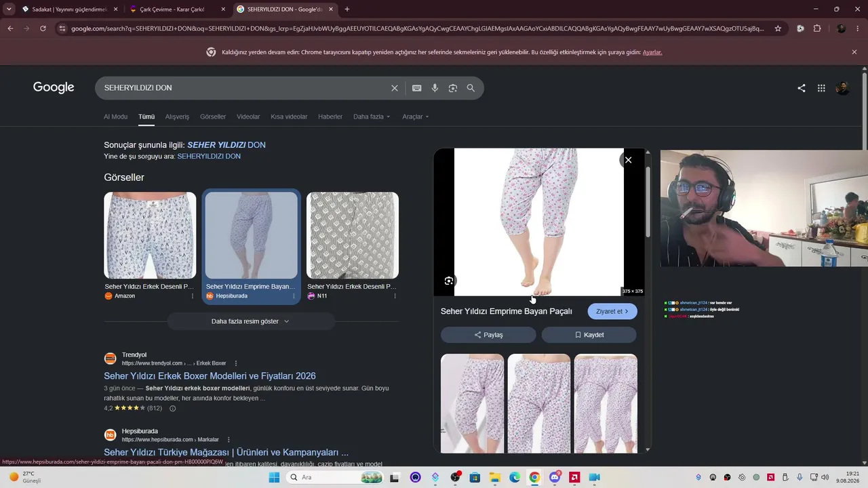Open OBS Studio from the taskbar
This screenshot has width=868, height=488.
click(x=455, y=477)
